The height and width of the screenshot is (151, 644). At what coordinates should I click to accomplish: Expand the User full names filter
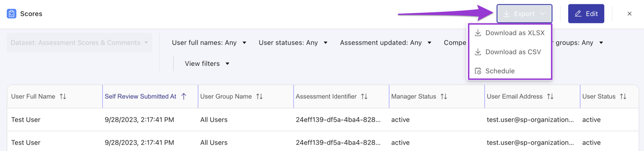[209, 43]
